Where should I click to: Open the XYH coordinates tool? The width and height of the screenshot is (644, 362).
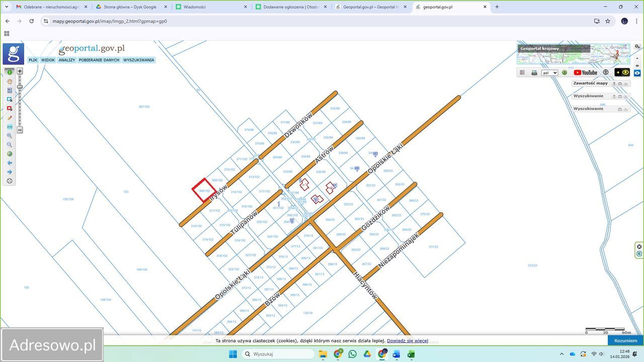[10, 127]
